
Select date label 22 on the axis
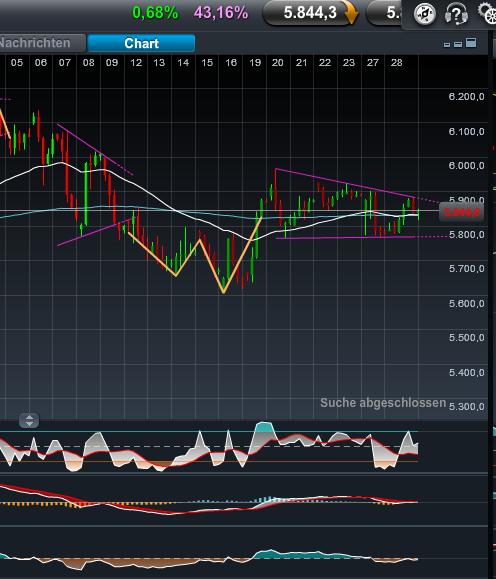[325, 62]
